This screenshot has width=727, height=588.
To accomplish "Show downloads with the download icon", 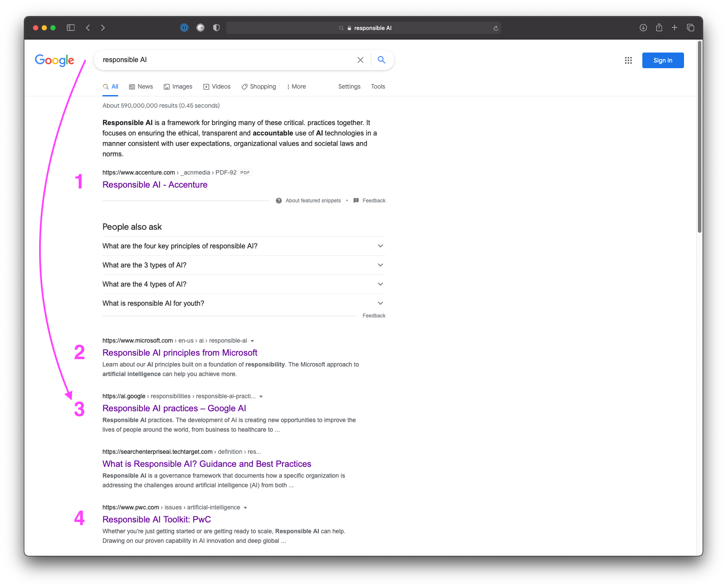I will (643, 28).
